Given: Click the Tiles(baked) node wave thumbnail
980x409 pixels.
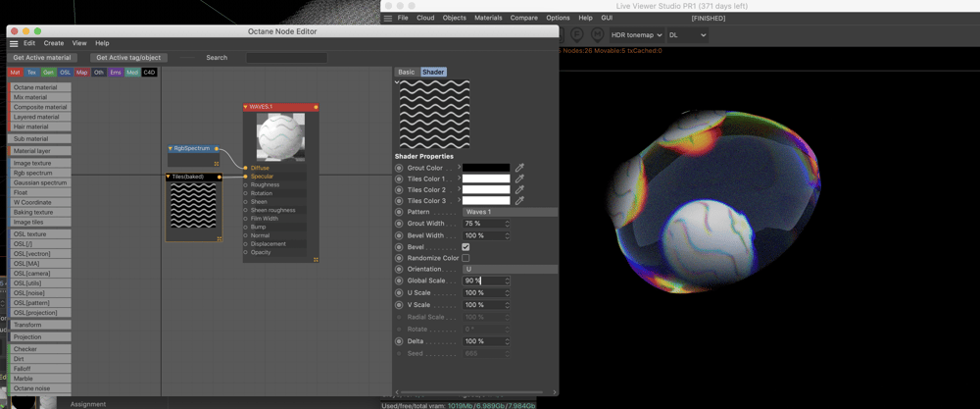Looking at the screenshot, I should click(x=193, y=205).
